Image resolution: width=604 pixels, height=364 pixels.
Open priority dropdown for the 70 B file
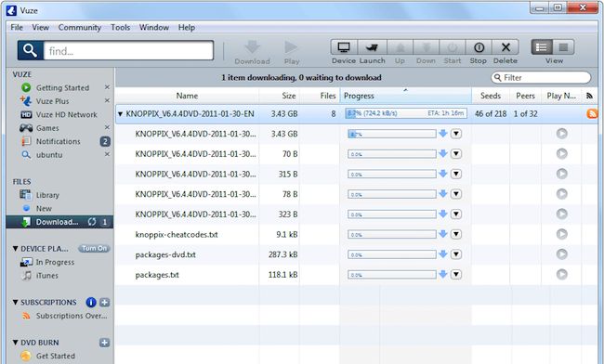[x=456, y=154]
